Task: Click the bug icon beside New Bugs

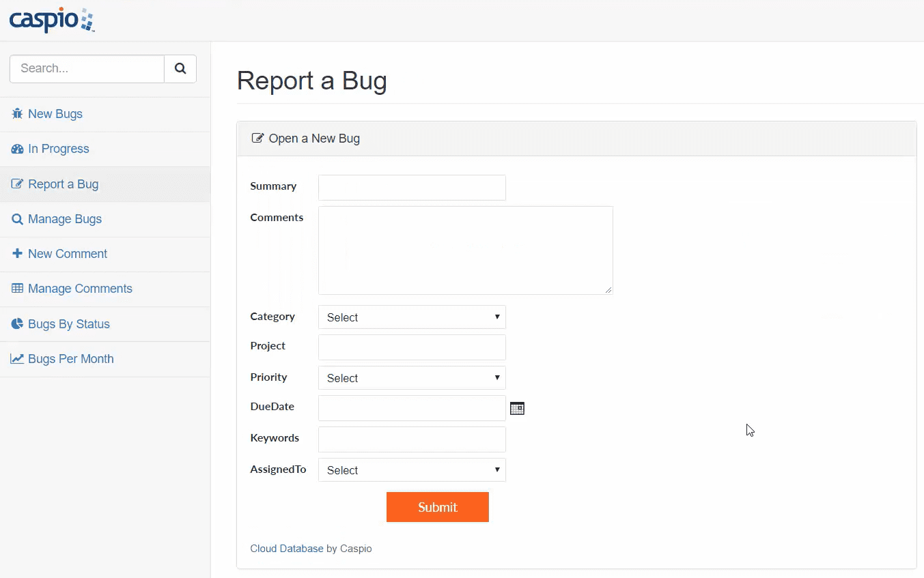Action: click(x=17, y=114)
